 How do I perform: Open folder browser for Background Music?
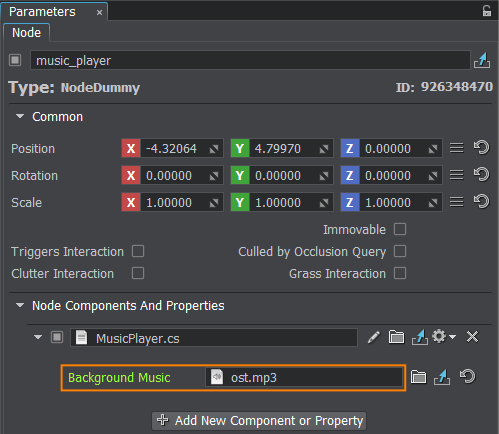point(418,377)
